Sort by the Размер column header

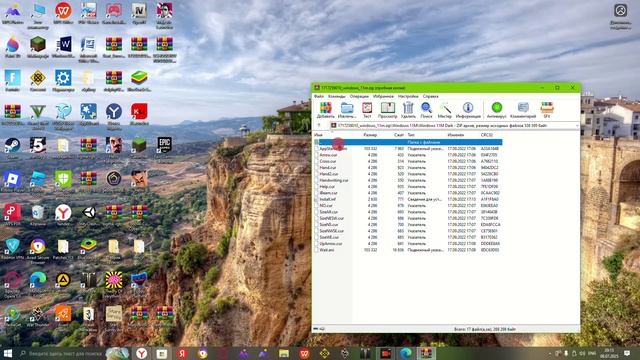(370, 135)
